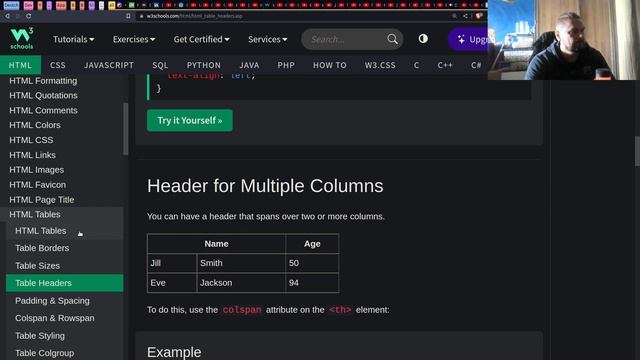Click the address bar URL

point(195,16)
